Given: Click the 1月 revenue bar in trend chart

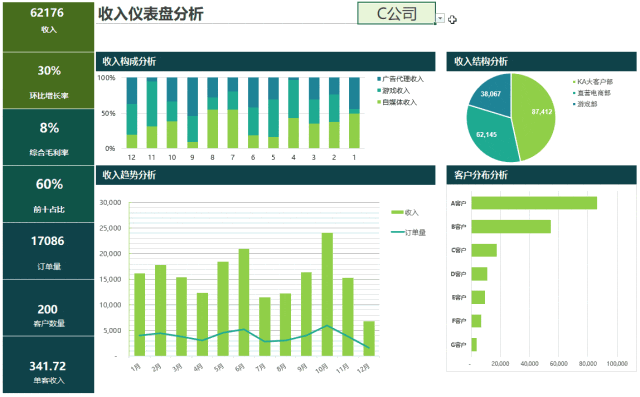Looking at the screenshot, I should point(140,315).
